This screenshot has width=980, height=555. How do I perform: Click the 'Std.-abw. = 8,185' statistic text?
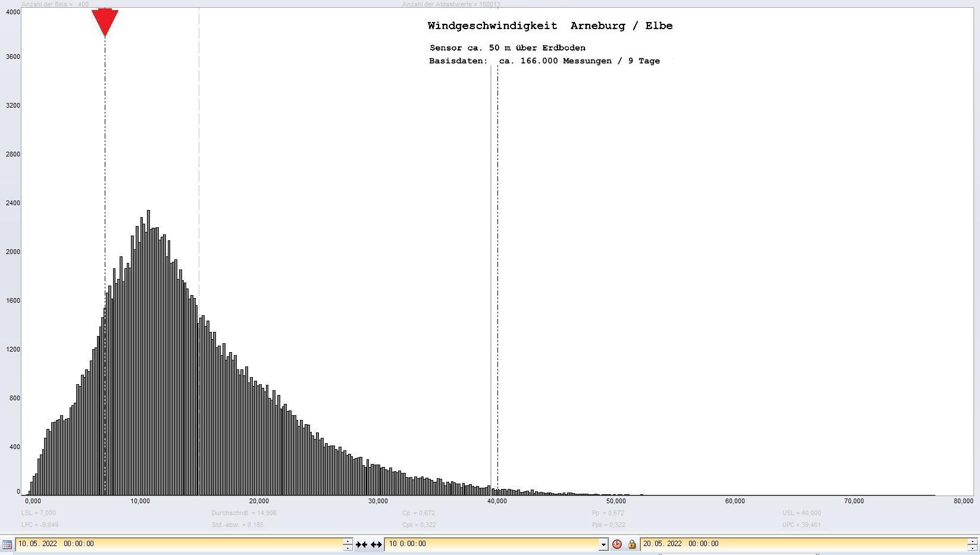[237, 525]
